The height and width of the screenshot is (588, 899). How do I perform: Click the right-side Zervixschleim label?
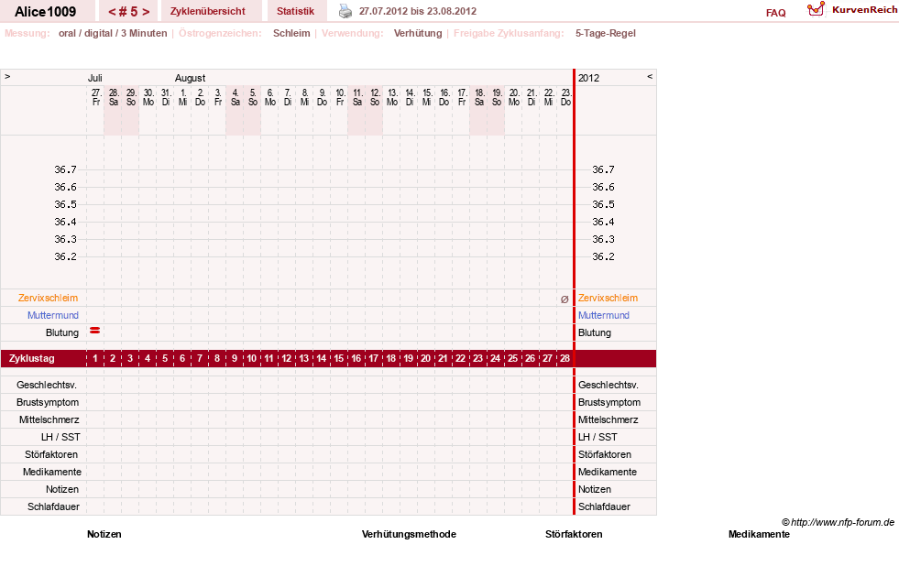pyautogui.click(x=608, y=298)
